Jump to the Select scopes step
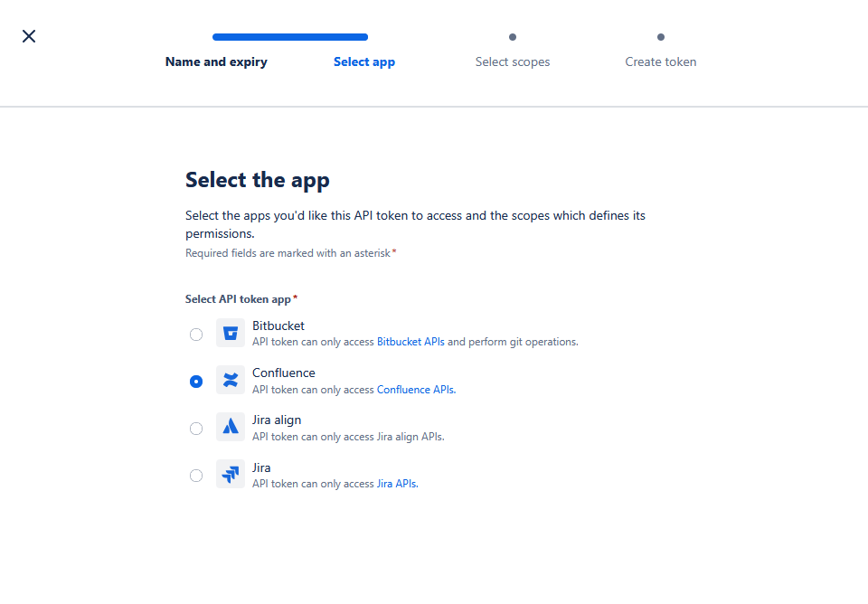 pos(513,62)
